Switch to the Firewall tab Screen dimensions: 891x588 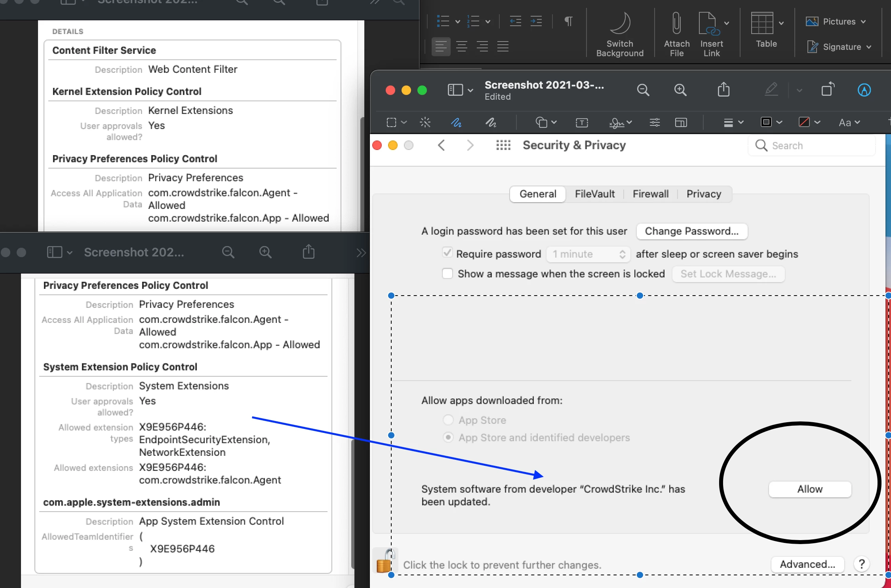point(650,194)
